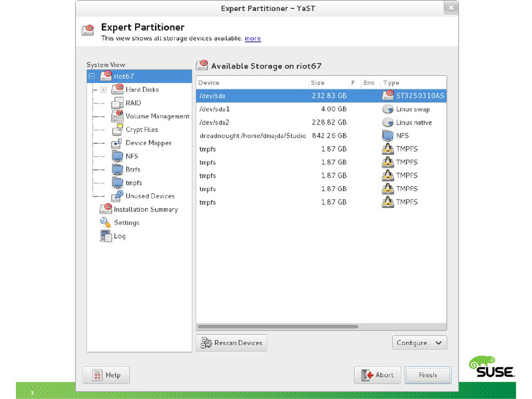Click the 4.00 GB size cell
The image size is (532, 399).
point(334,109)
